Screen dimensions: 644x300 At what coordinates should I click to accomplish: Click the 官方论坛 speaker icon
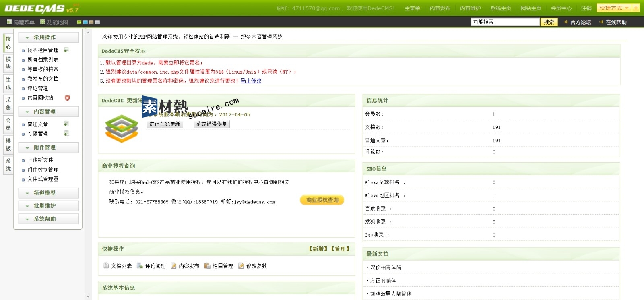[x=566, y=22]
